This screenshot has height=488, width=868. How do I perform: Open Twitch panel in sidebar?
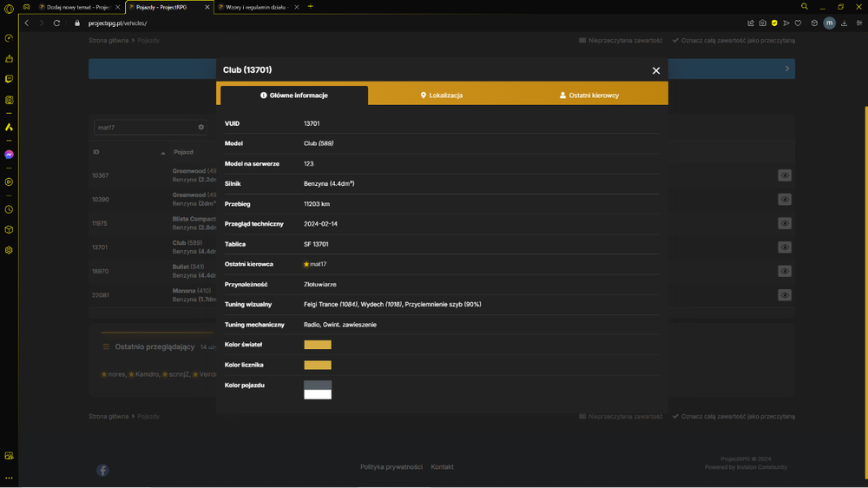click(x=9, y=79)
